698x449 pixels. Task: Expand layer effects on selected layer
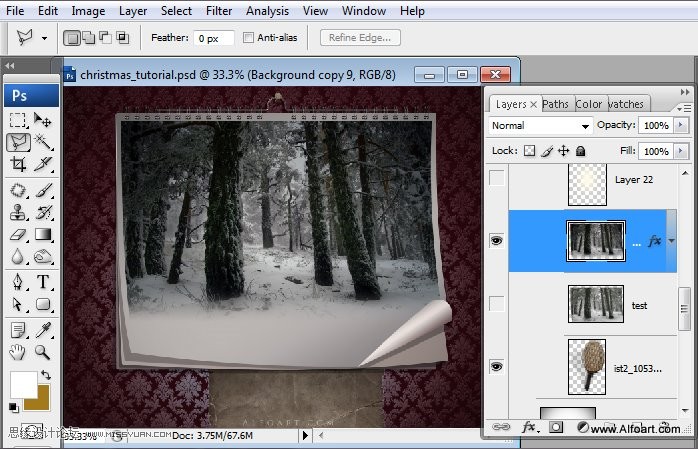click(x=672, y=241)
